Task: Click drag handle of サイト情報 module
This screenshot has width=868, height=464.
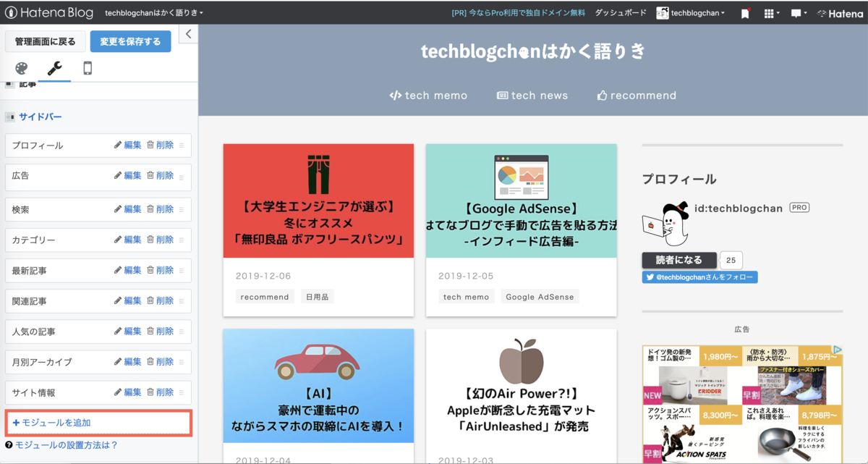Action: tap(182, 393)
